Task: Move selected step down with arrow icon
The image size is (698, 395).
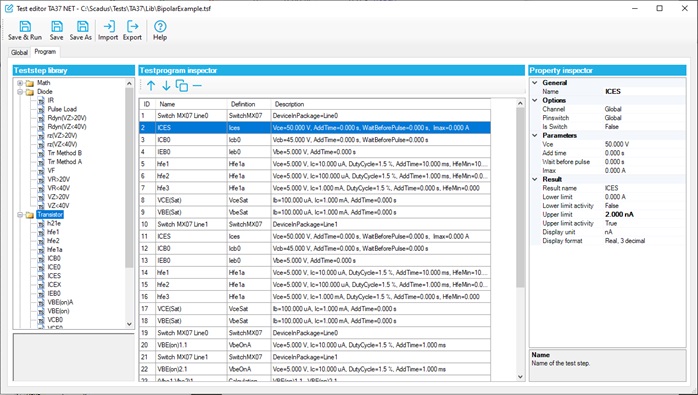Action: [x=166, y=86]
